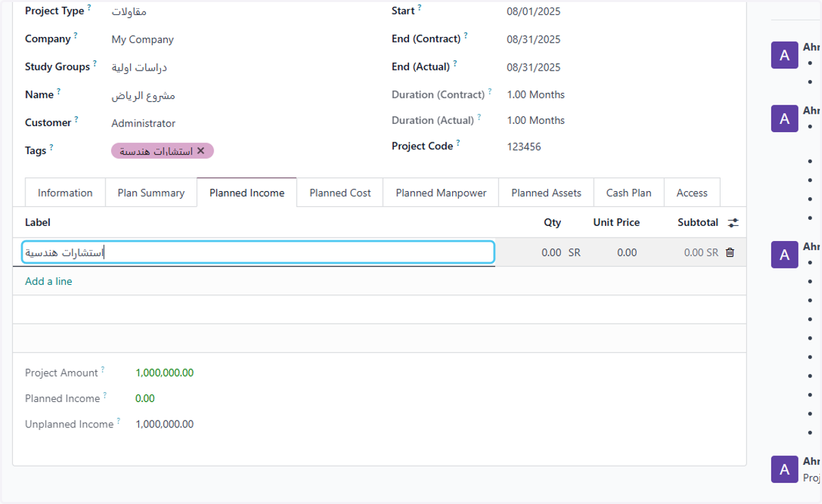The image size is (822, 504).
Task: Click the Name field مشروع الرياض
Action: 143,96
